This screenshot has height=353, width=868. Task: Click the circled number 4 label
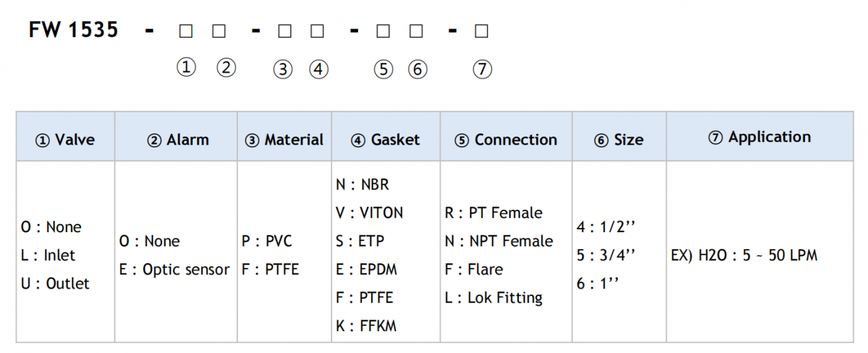point(318,69)
